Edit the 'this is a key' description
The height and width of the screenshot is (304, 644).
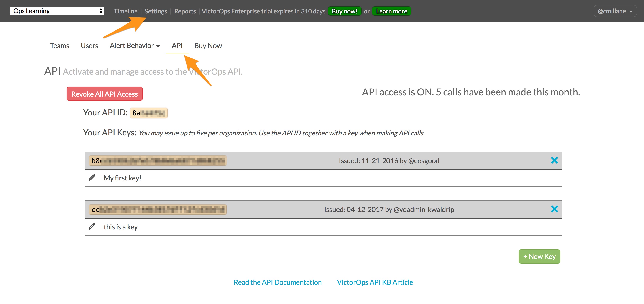(x=92, y=226)
